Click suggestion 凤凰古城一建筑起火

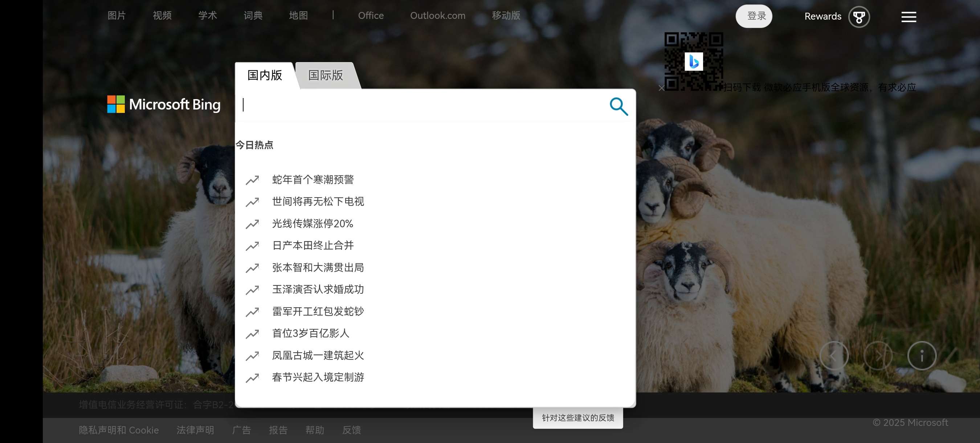(x=318, y=355)
